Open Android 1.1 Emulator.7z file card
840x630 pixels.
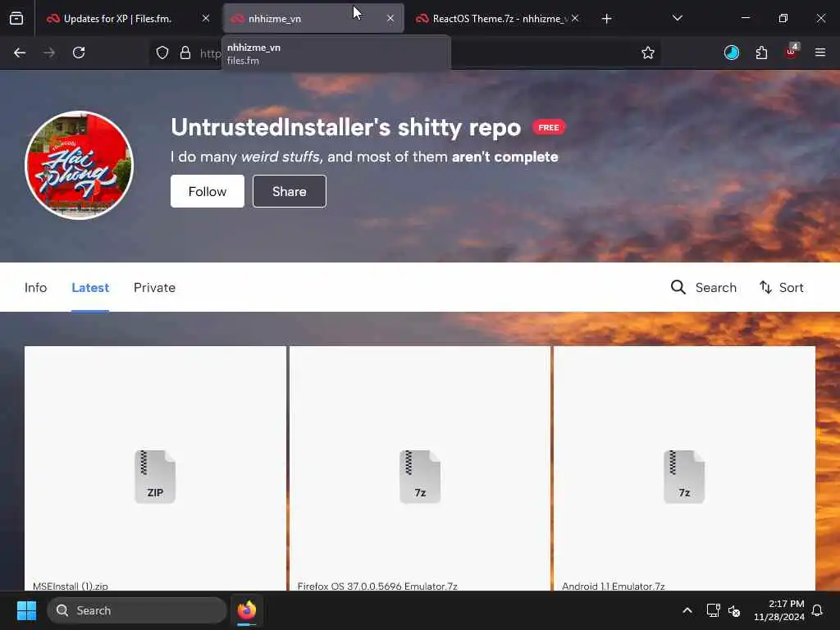click(x=684, y=468)
